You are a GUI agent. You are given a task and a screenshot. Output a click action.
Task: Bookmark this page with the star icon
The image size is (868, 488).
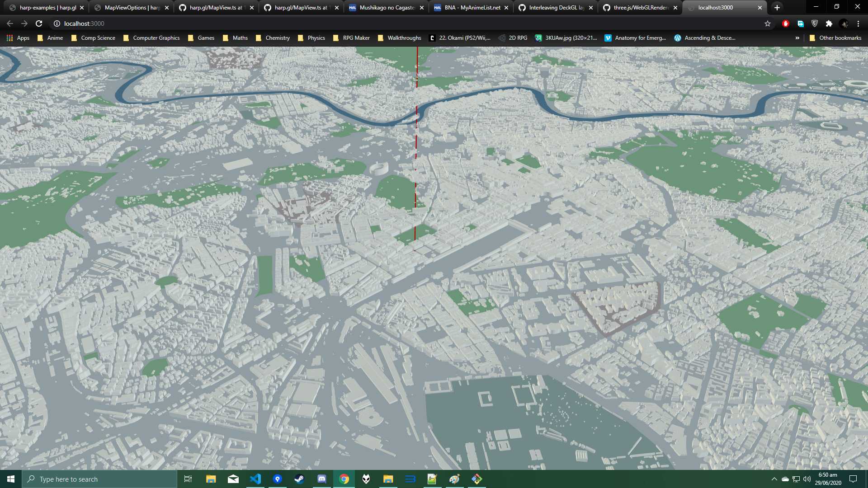point(768,23)
